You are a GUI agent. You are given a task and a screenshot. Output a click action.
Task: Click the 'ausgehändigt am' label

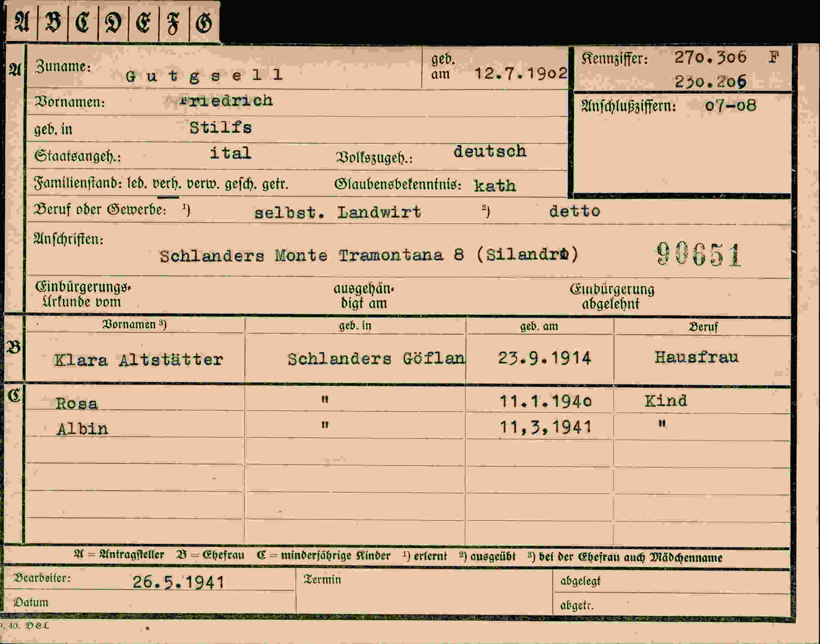(x=364, y=296)
